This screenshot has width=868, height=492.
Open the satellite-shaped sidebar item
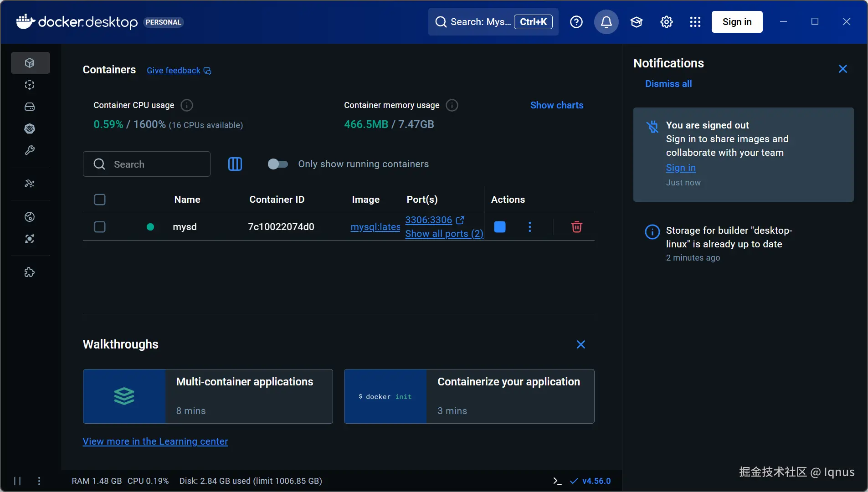click(x=30, y=184)
